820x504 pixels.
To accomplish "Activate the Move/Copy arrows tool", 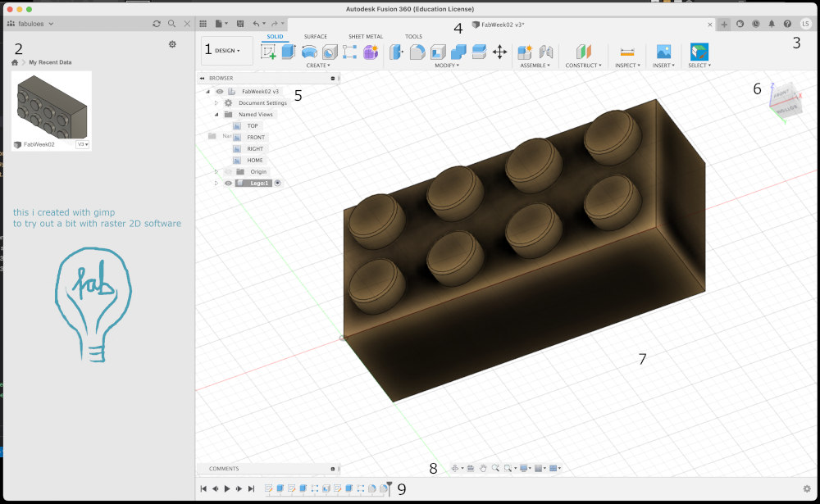I will tap(500, 52).
